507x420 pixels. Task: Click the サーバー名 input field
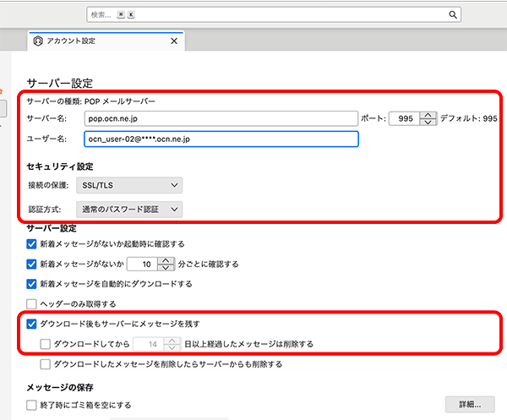coord(221,119)
